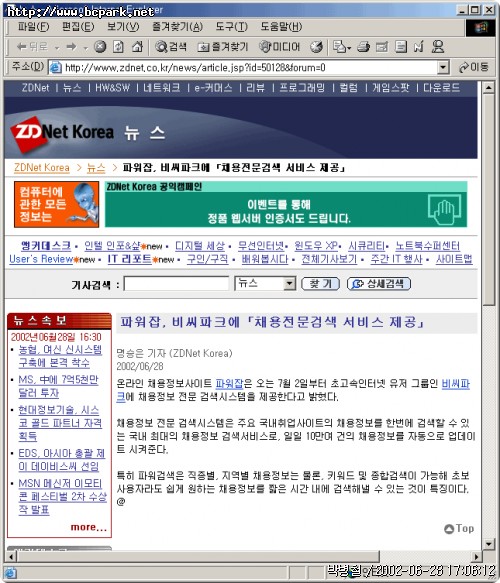Viewport: 500px width, 583px height.
Task: Open HW&SW in the top navigation
Action: click(112, 88)
